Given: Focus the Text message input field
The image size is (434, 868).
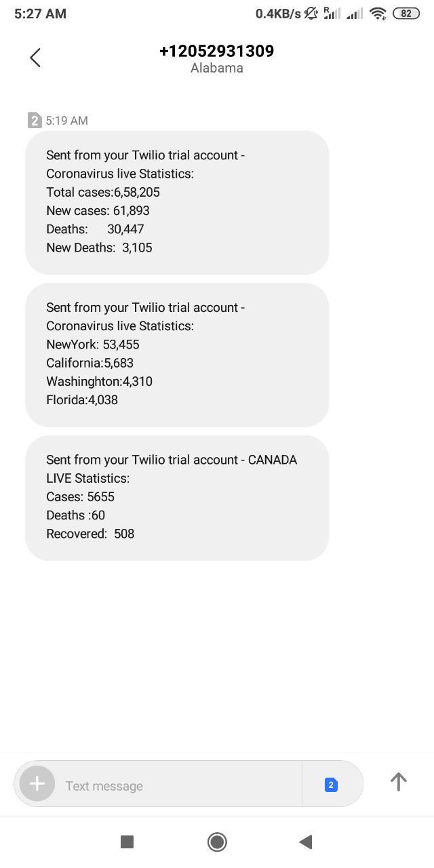Looking at the screenshot, I should (x=176, y=786).
